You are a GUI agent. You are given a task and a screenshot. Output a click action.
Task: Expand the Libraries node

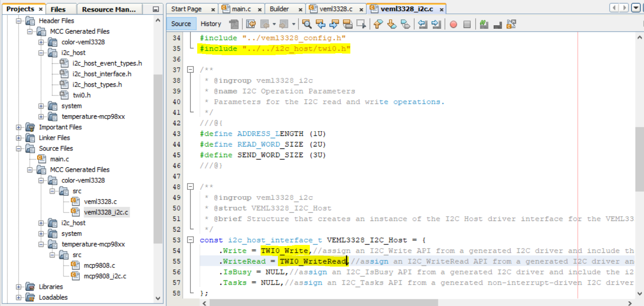[x=19, y=286]
